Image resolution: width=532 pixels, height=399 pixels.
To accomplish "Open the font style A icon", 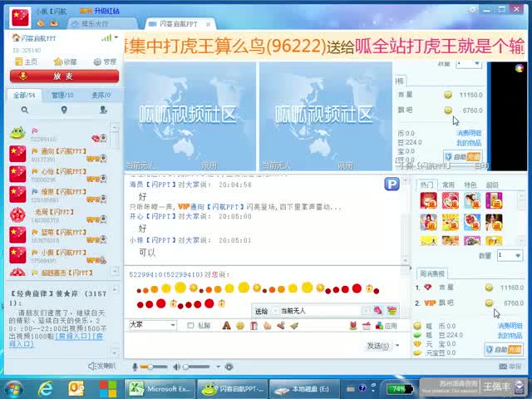I will tap(226, 326).
